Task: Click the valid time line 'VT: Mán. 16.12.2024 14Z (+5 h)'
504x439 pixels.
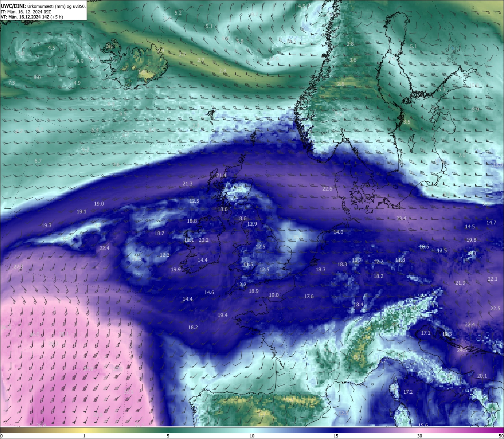Action: click(32, 17)
